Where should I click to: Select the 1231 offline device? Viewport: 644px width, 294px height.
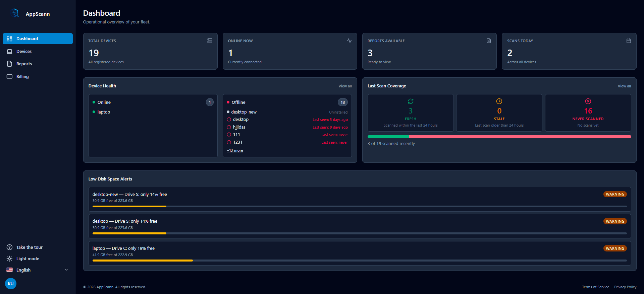[287, 142]
